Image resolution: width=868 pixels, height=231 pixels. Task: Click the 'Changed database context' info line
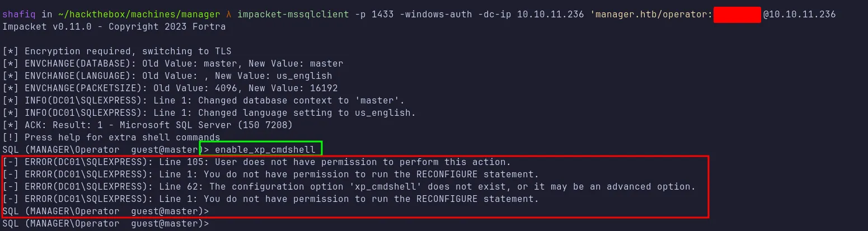(204, 100)
